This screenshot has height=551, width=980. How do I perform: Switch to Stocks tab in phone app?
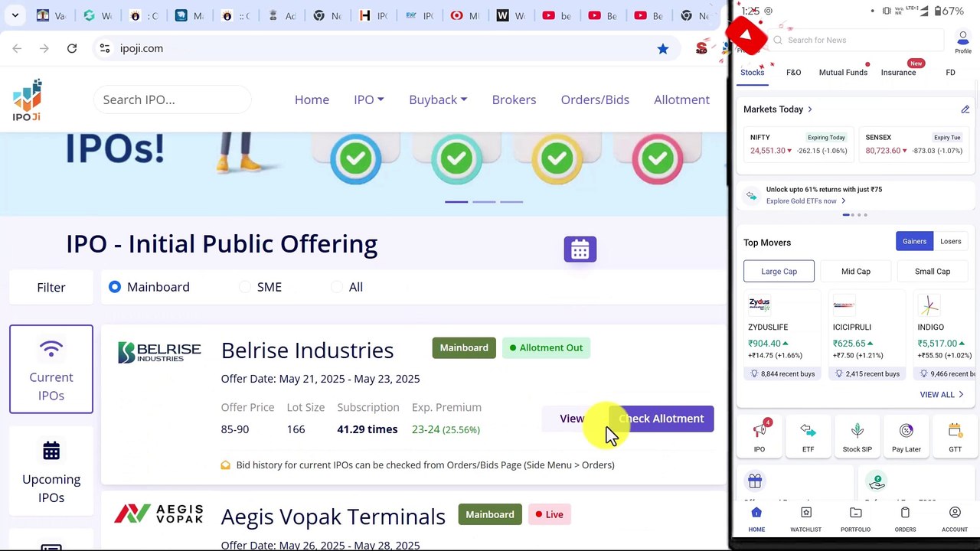pos(752,73)
